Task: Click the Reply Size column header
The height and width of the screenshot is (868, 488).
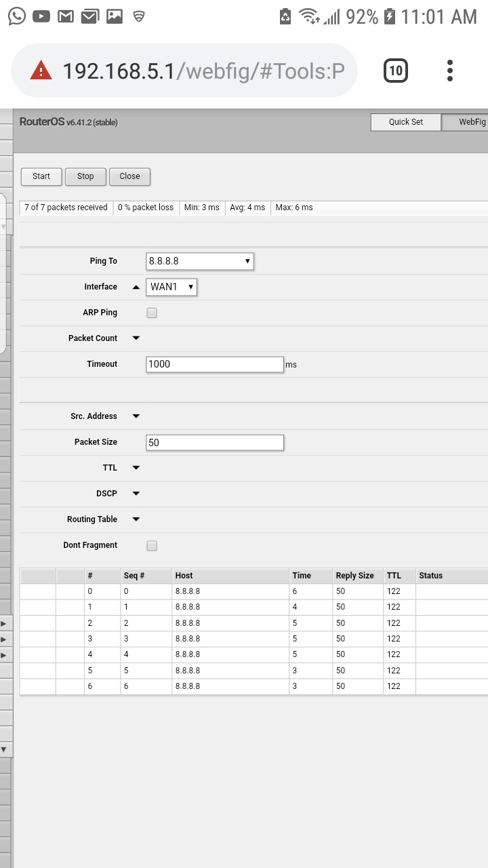Action: point(358,576)
